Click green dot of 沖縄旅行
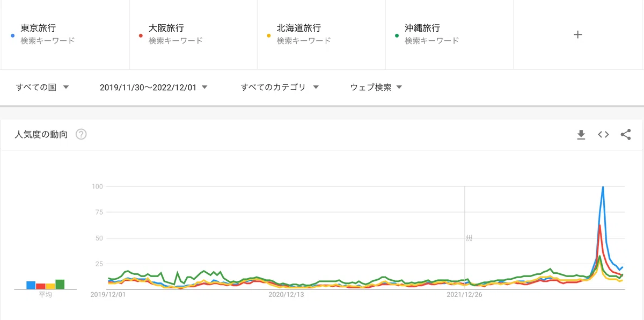Viewport: 644px width, 320px height. tap(397, 35)
